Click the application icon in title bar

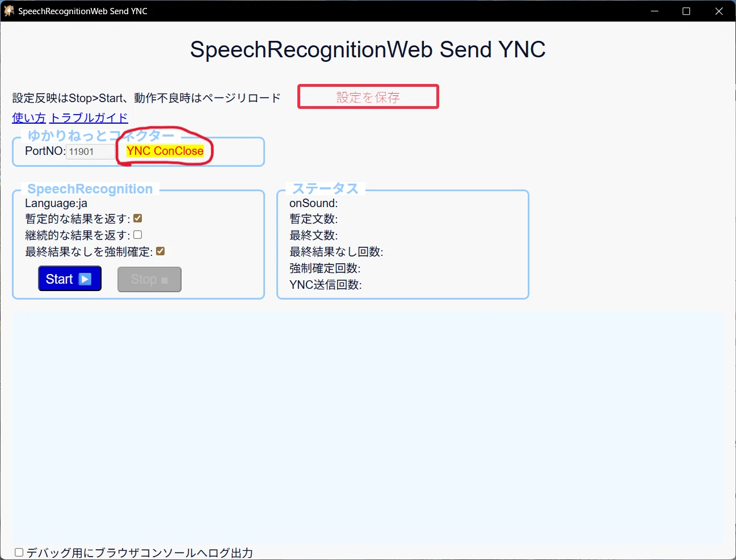(x=9, y=11)
